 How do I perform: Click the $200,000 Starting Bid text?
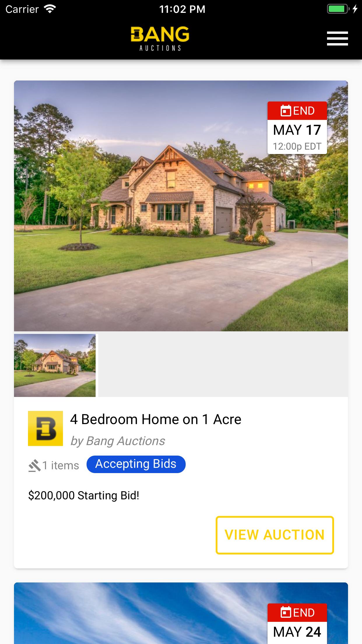pos(84,496)
